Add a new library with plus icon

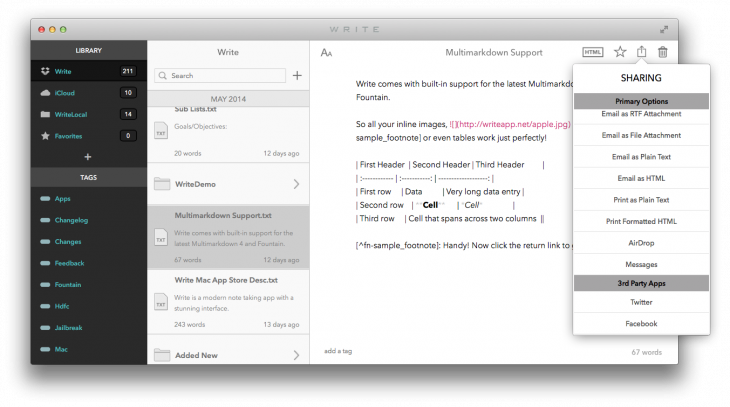(x=88, y=157)
